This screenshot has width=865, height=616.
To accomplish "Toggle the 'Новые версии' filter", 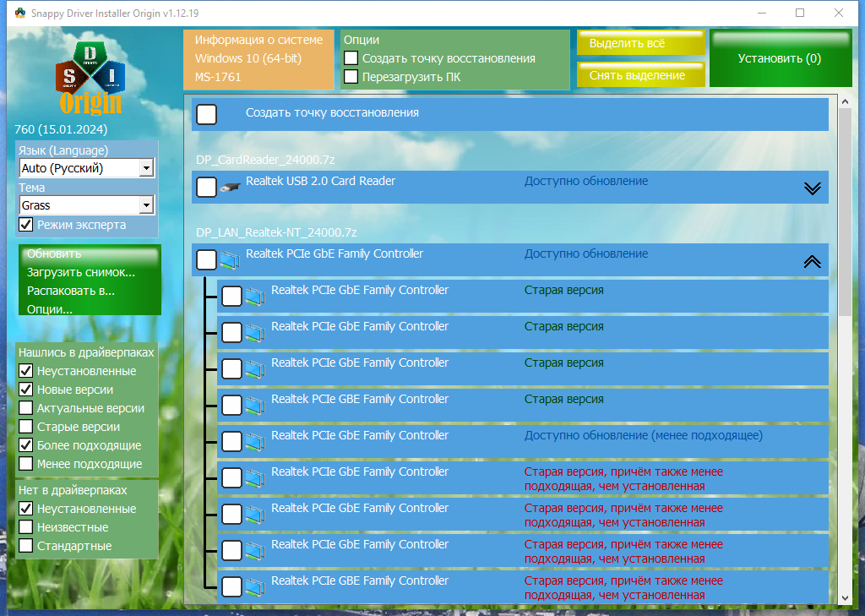I will 26,390.
